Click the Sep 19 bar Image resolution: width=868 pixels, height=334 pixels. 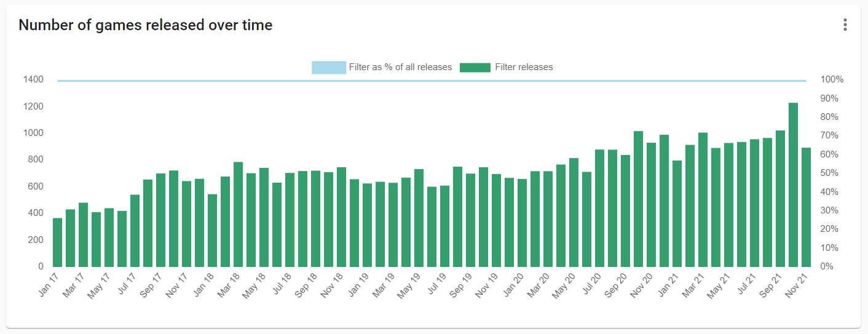(x=470, y=220)
